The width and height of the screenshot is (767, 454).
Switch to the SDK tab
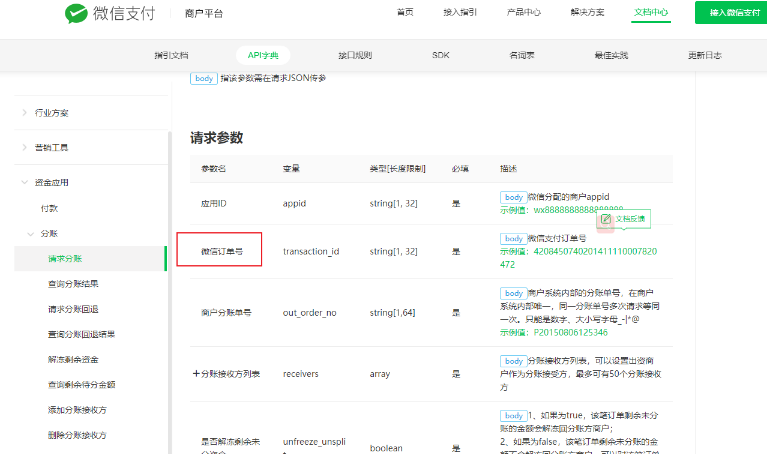click(441, 55)
